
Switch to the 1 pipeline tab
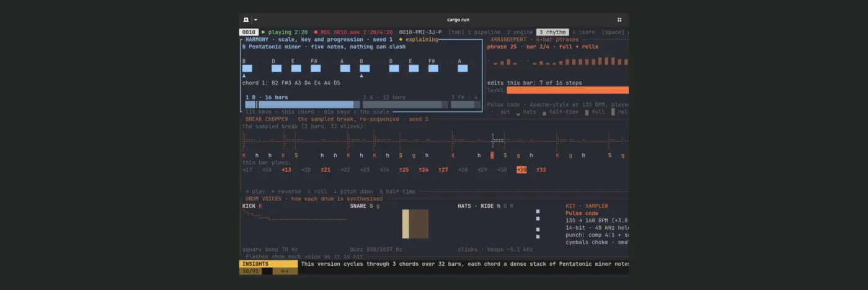(x=484, y=32)
